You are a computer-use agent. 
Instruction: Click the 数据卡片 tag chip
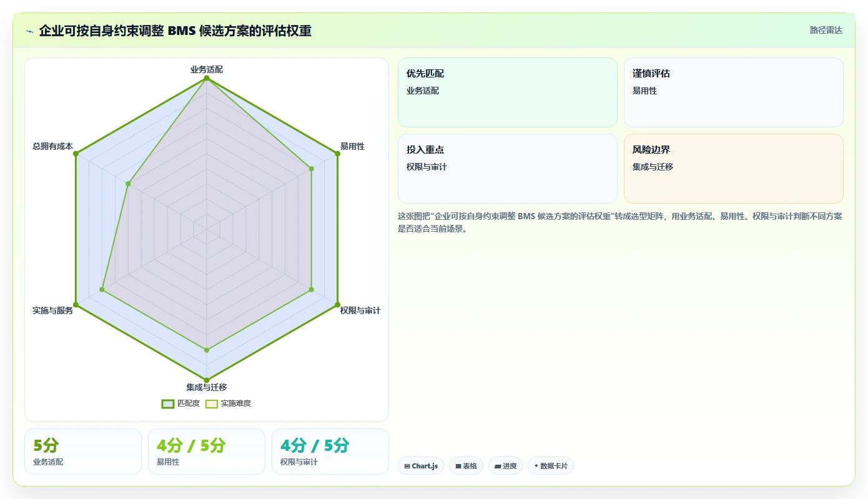(551, 466)
